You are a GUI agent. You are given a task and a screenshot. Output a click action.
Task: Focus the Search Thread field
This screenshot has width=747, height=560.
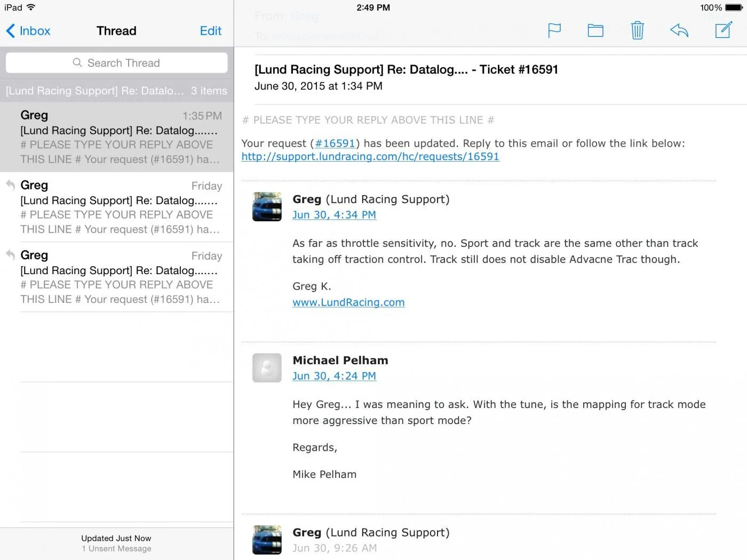116,63
